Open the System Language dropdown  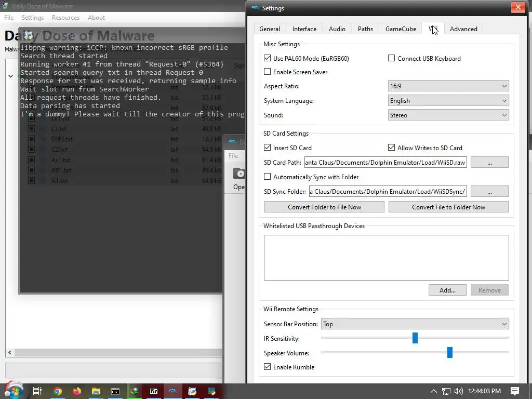(x=448, y=101)
